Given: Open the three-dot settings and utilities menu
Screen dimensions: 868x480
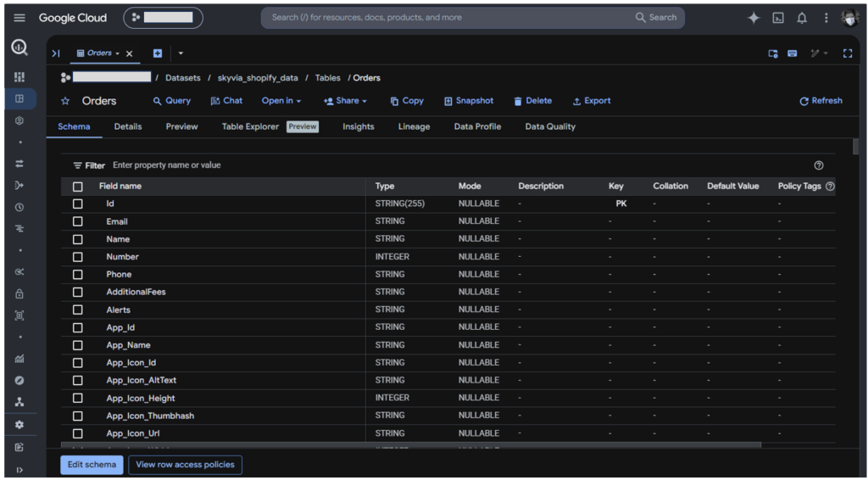Looking at the screenshot, I should tap(826, 18).
